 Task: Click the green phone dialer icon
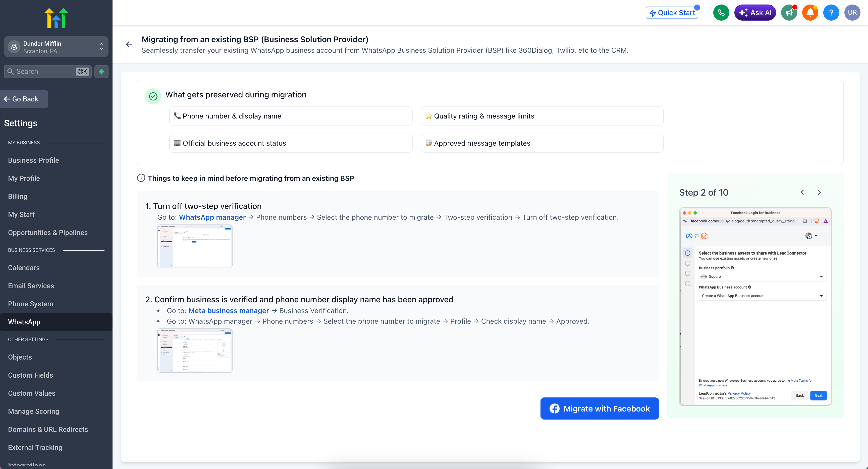[x=721, y=13]
